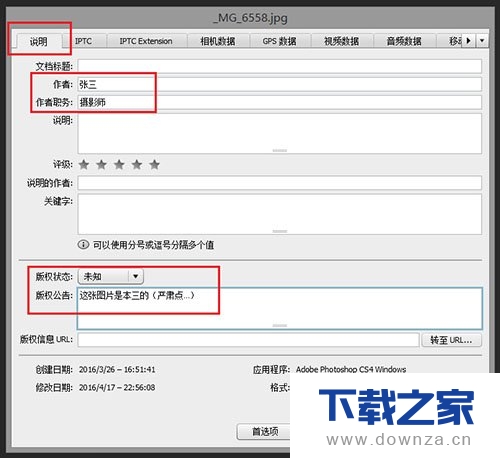Set rating to one star
The width and height of the screenshot is (500, 458).
click(x=84, y=164)
